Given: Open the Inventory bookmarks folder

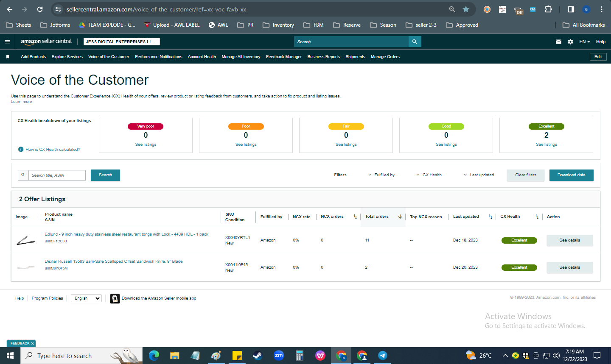Looking at the screenshot, I should point(278,25).
